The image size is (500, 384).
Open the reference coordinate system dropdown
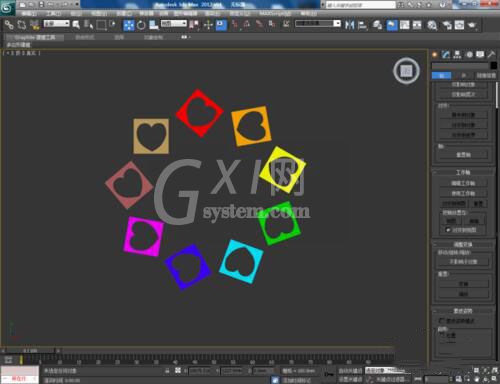coord(174,24)
